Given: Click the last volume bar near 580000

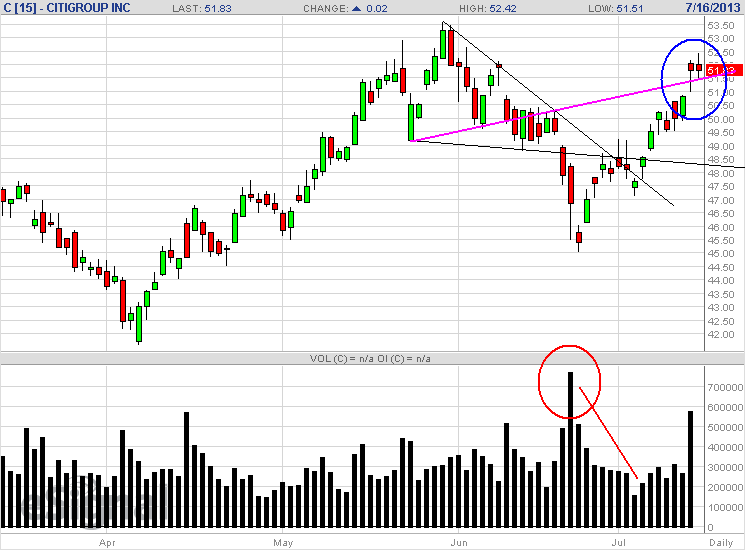Looking at the screenshot, I should [x=690, y=469].
